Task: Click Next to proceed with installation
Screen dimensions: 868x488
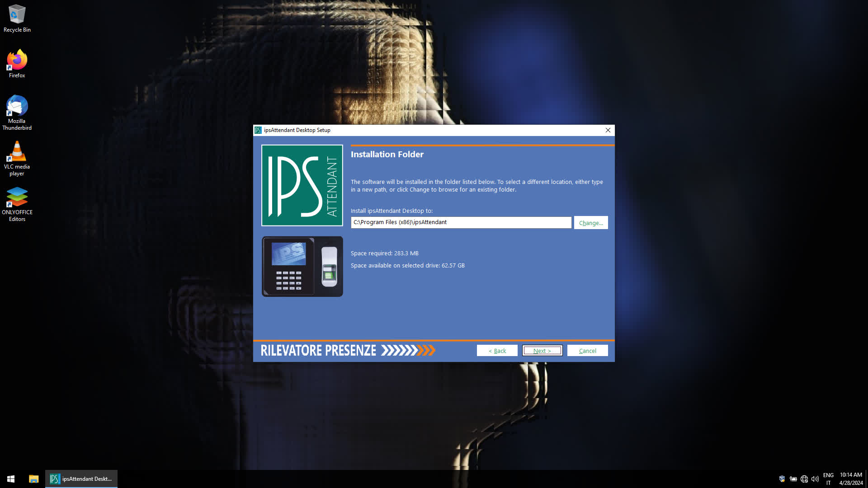Action: pos(542,350)
